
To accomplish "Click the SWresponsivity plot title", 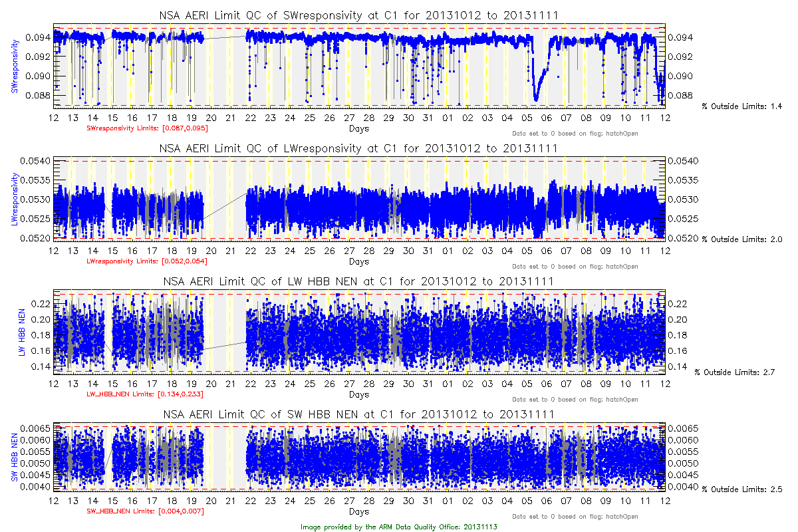I will (358, 15).
